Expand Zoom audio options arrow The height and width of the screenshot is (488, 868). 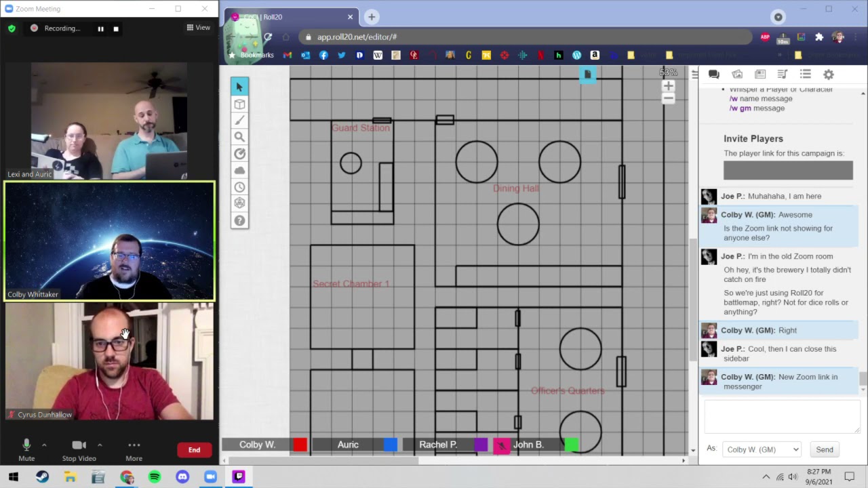pyautogui.click(x=44, y=445)
